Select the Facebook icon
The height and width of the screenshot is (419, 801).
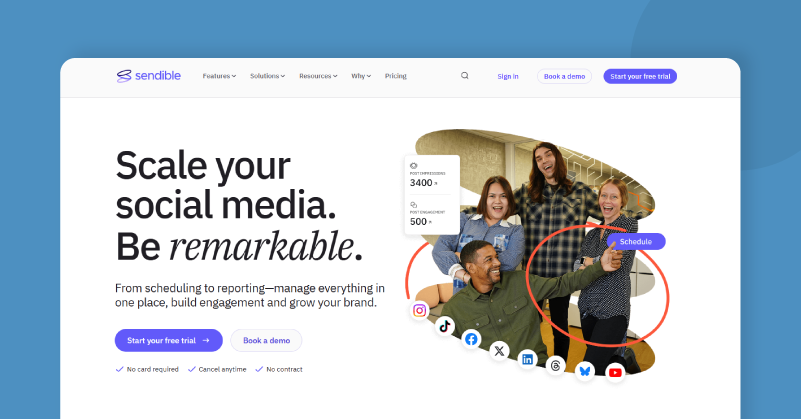click(x=472, y=339)
